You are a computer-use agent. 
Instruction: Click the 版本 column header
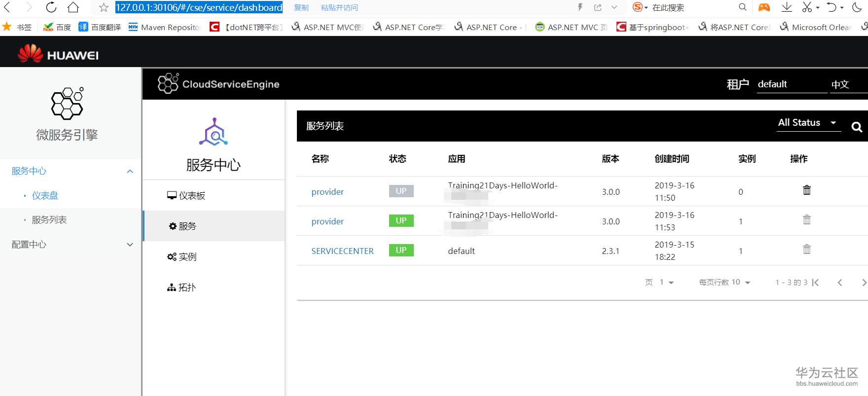coord(611,159)
